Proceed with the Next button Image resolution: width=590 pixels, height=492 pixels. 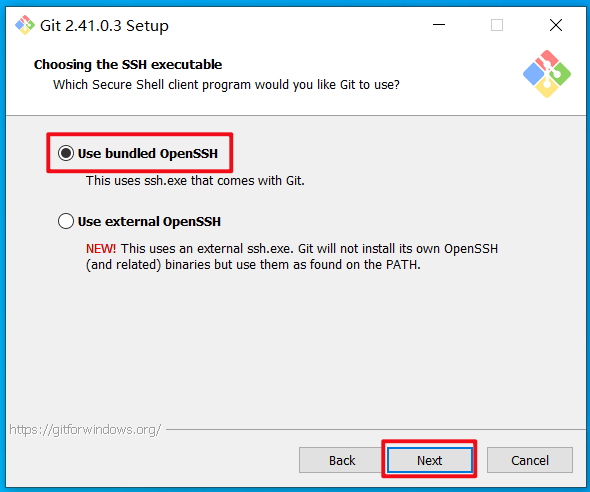[429, 460]
